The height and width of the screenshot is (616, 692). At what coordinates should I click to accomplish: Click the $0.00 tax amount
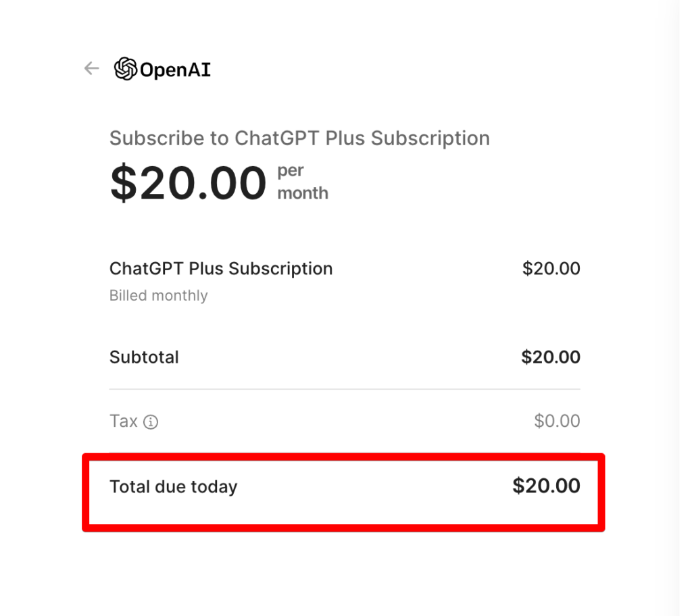point(557,421)
